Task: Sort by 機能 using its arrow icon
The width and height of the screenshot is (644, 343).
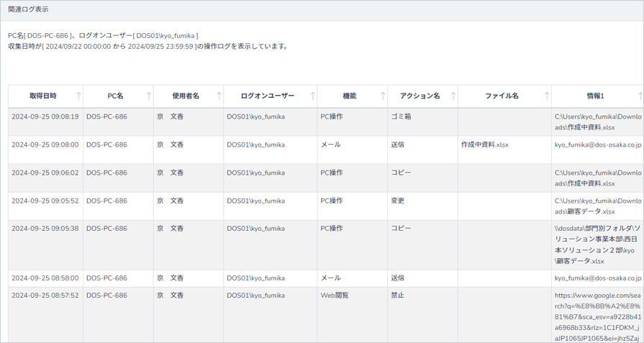Action: [383, 96]
